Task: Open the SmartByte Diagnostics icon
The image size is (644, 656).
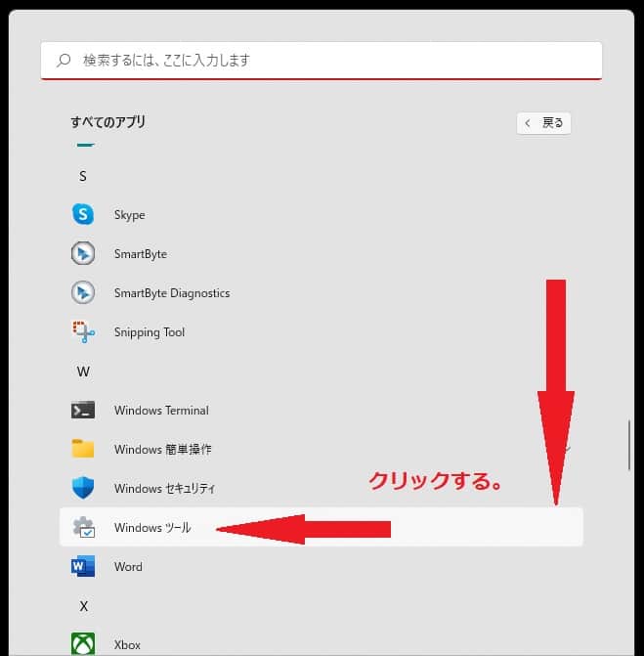Action: pos(83,292)
